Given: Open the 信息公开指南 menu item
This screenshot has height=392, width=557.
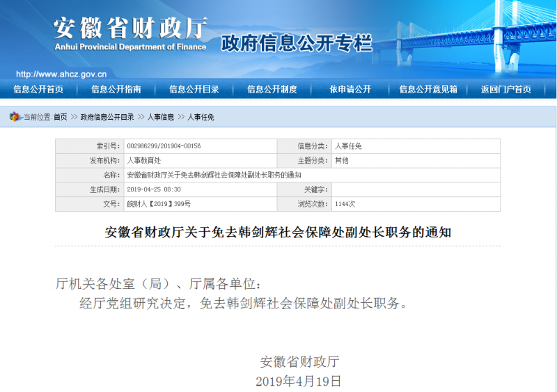Looking at the screenshot, I should pos(116,89).
